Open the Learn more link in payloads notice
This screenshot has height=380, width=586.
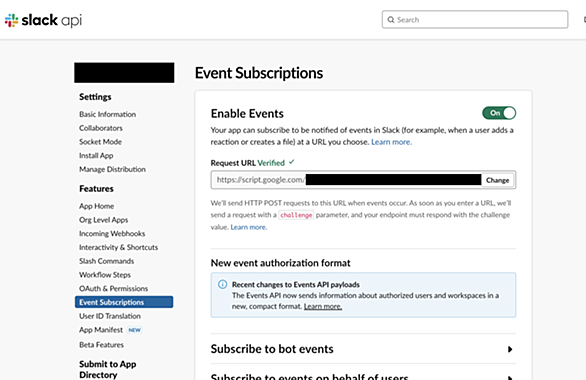(x=323, y=306)
